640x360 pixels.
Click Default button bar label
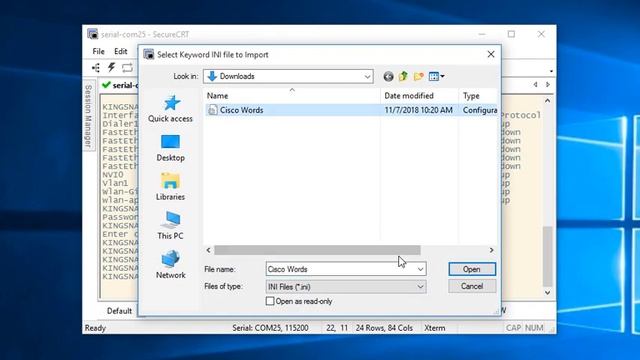[119, 311]
